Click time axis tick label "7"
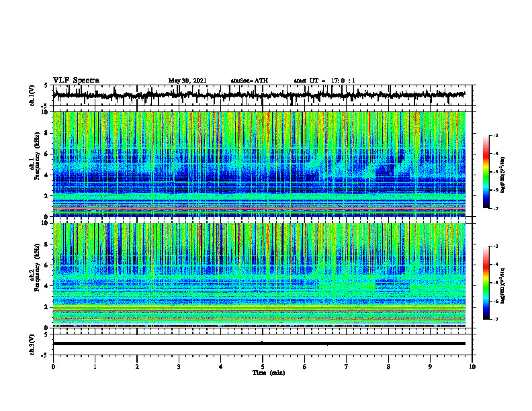 coord(347,367)
